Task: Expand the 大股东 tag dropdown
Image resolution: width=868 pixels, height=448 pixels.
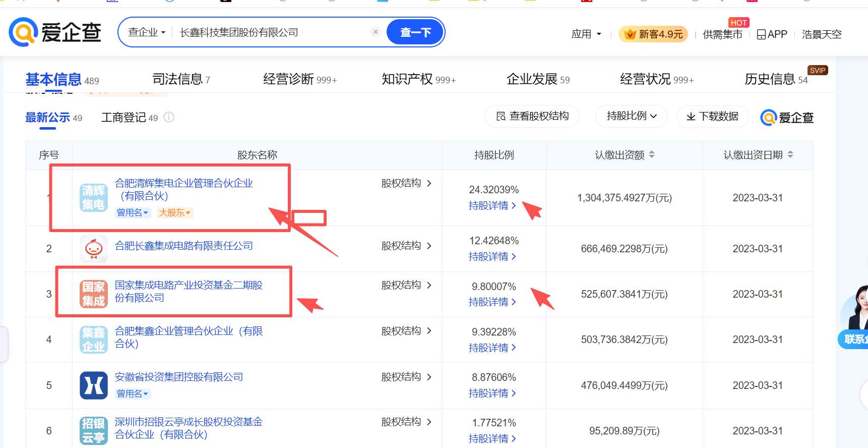Action: tap(175, 213)
